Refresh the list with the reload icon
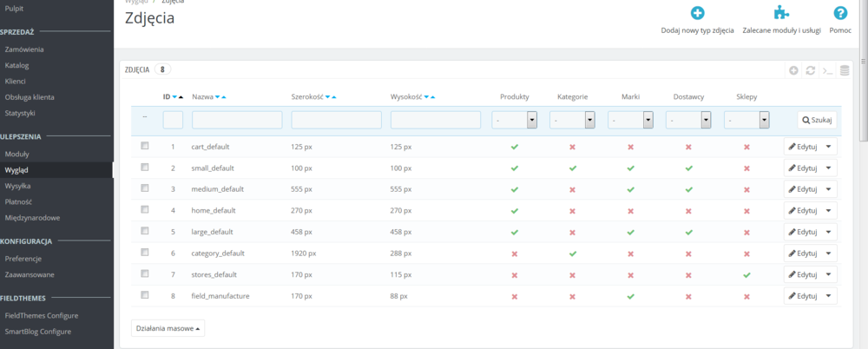The height and width of the screenshot is (349, 868). point(811,70)
